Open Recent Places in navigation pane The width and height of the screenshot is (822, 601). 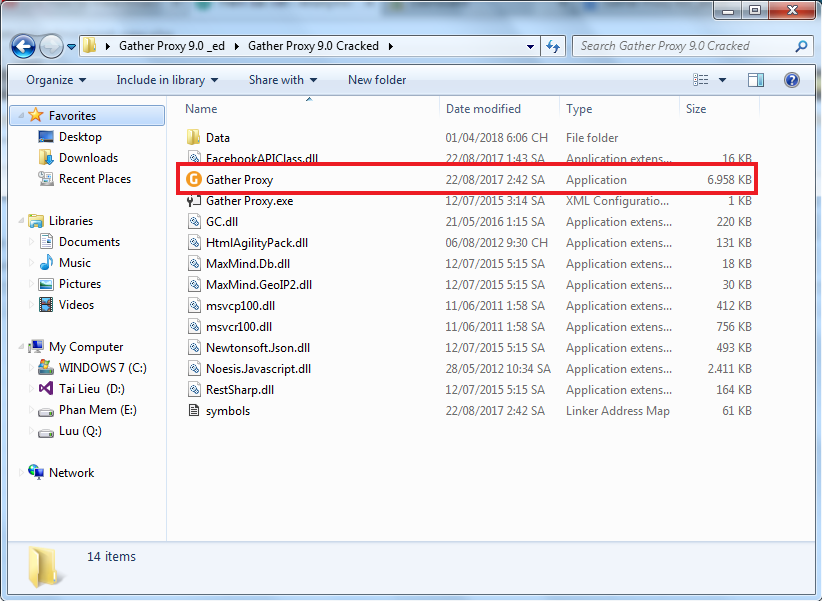(x=95, y=179)
